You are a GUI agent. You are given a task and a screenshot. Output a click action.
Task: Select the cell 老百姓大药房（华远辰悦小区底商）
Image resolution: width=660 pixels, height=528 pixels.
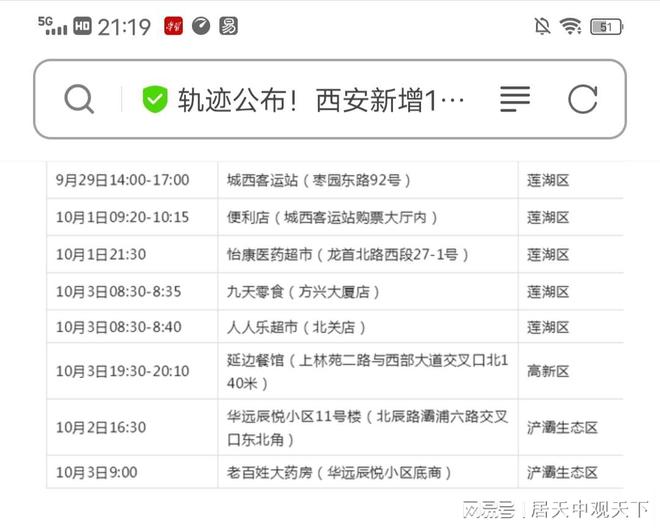368,472
